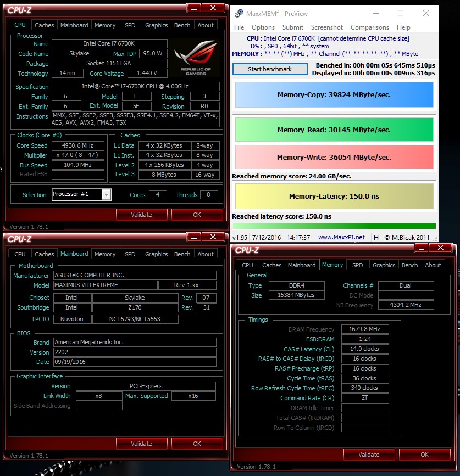The image size is (460, 476).
Task: Click the Core Voltage 1.440 V value
Action: [147, 73]
